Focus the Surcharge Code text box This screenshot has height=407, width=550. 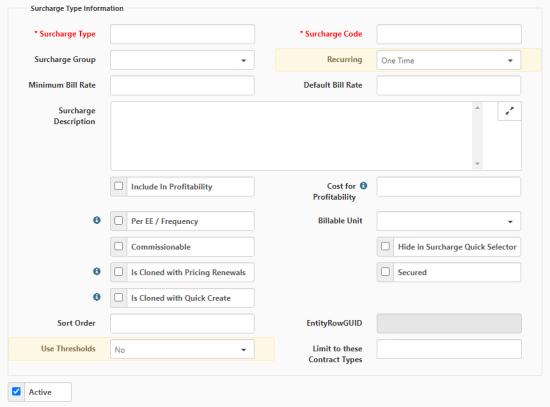pos(449,34)
